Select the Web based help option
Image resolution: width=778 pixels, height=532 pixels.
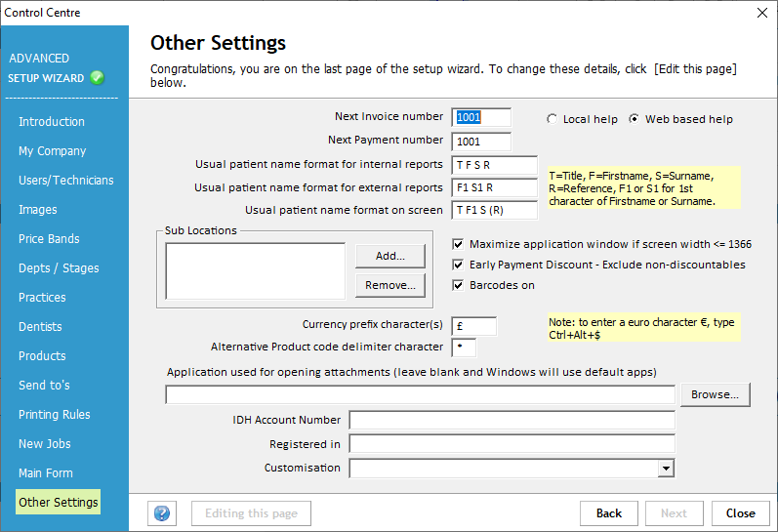tap(635, 119)
